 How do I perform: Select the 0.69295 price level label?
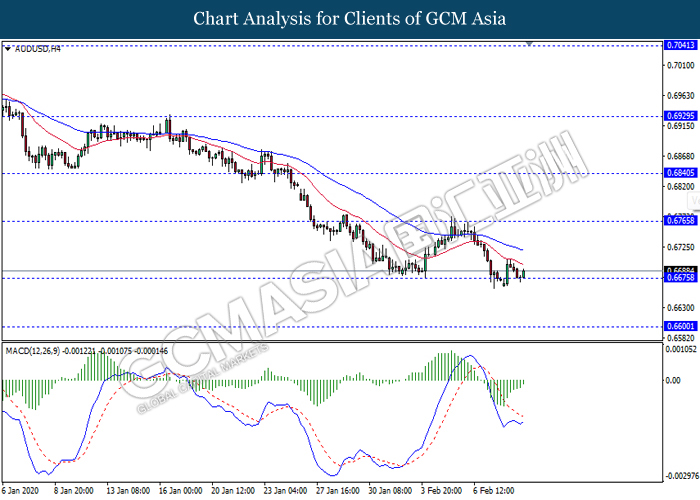[680, 116]
